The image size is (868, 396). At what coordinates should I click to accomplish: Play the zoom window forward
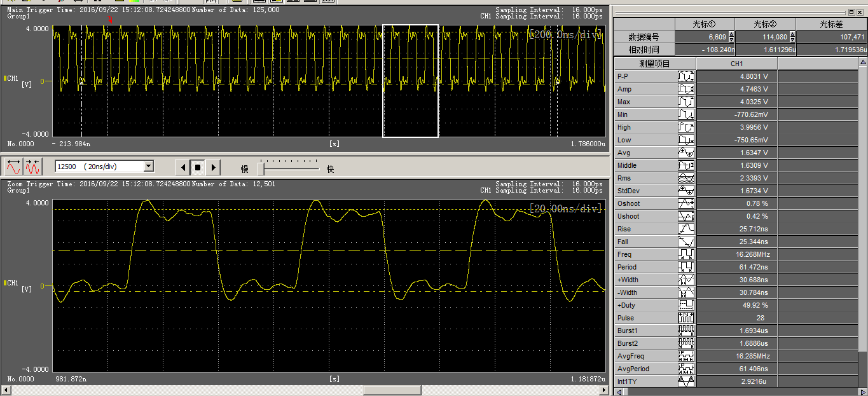pyautogui.click(x=213, y=167)
